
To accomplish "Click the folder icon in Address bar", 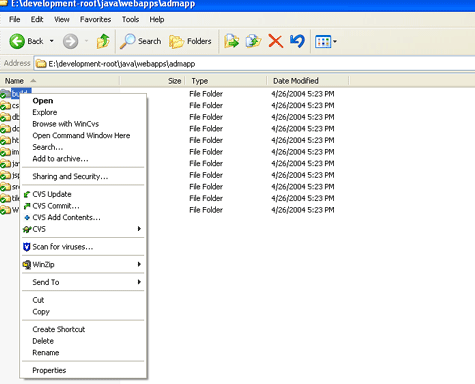I will pos(41,63).
